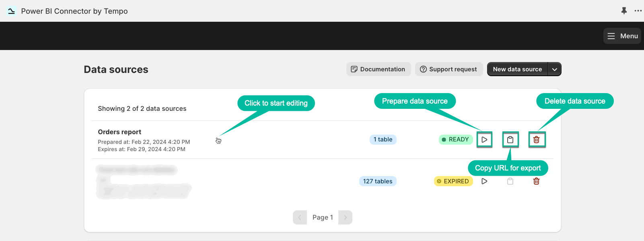Click the 1 table badge
The image size is (644, 241).
[x=383, y=139]
